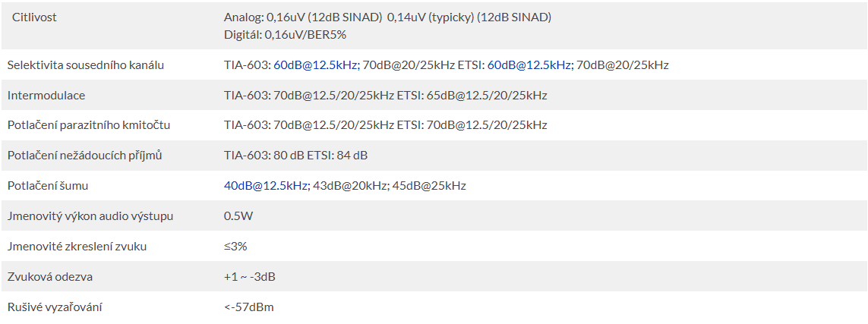Select the Jmenovitý výkon audio výstupu label
868x324 pixels.
pos(90,216)
